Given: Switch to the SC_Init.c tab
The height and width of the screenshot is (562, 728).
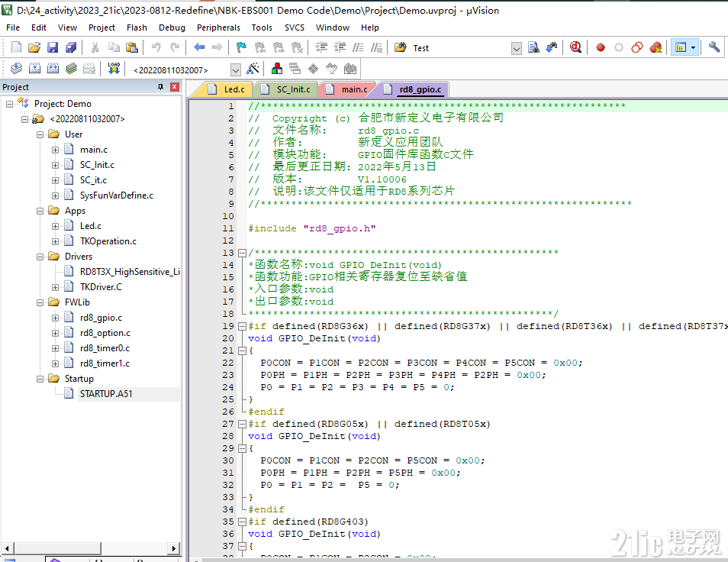Looking at the screenshot, I should coord(287,89).
